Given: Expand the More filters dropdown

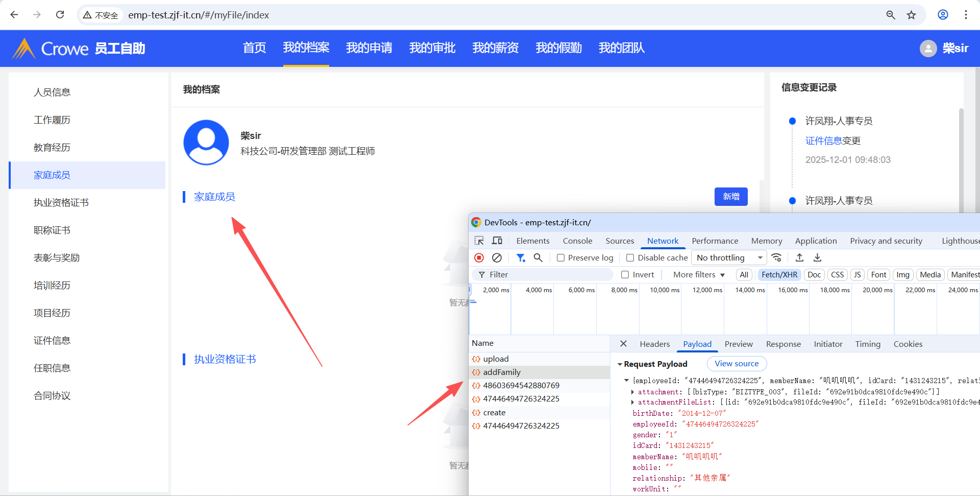Looking at the screenshot, I should pyautogui.click(x=699, y=275).
